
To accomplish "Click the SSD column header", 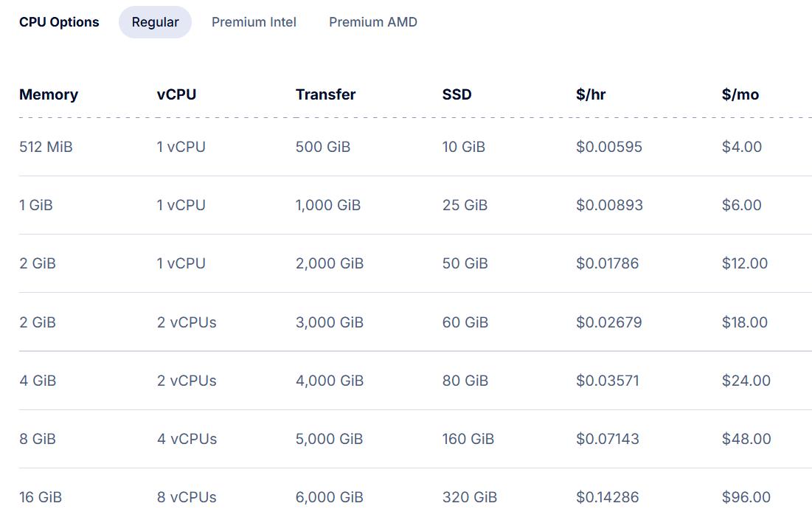I will click(x=457, y=94).
